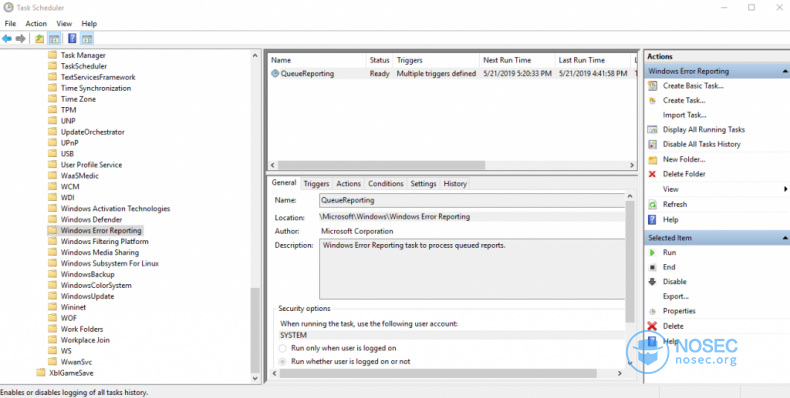Toggle the Show/Hide Action Pane icon
This screenshot has height=398, width=790.
coord(87,39)
